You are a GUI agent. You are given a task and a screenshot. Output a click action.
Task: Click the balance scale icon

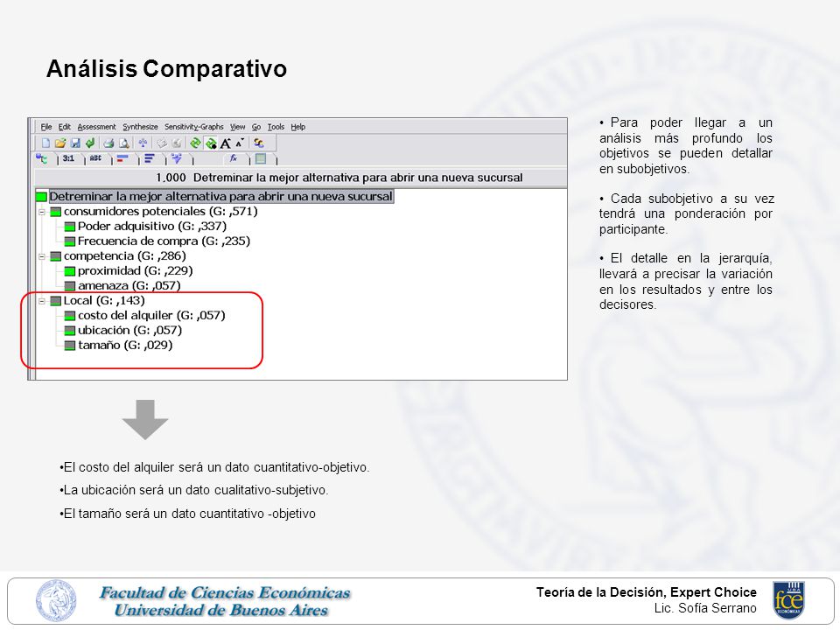143,143
